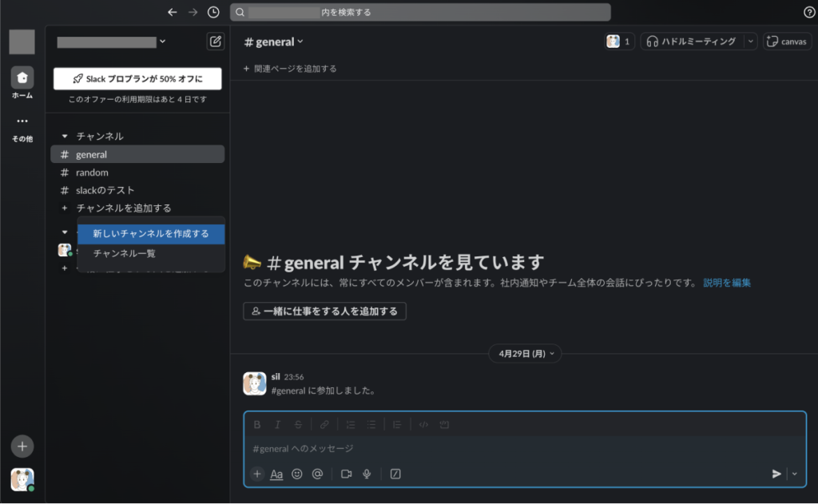Open the #general channel header dropdown
The image size is (818, 504).
274,42
